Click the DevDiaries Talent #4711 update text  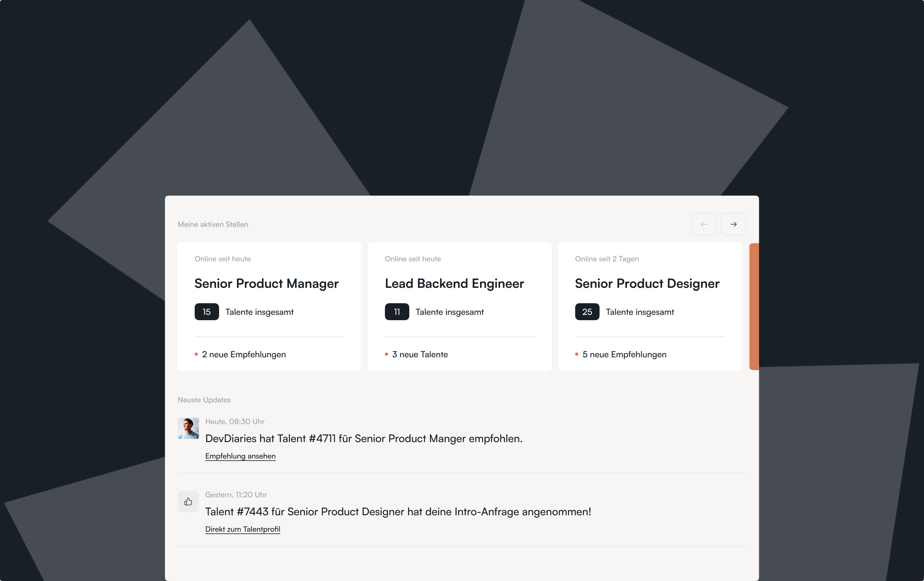coord(364,438)
